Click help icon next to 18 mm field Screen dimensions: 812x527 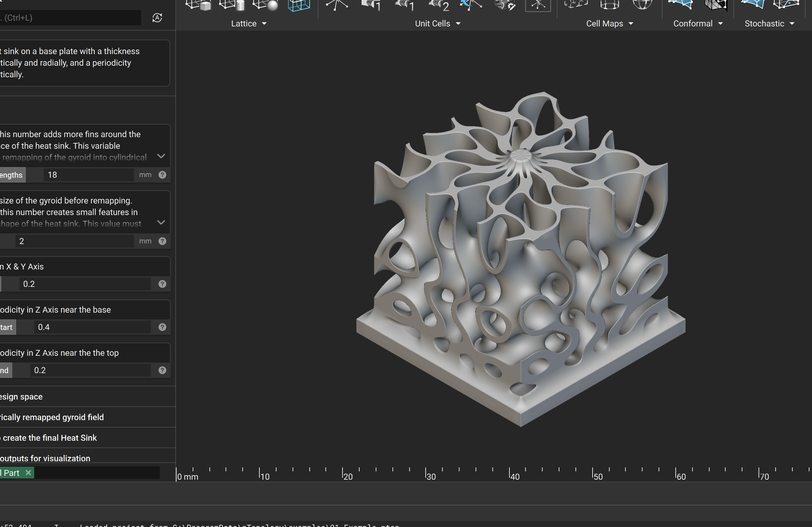point(162,175)
